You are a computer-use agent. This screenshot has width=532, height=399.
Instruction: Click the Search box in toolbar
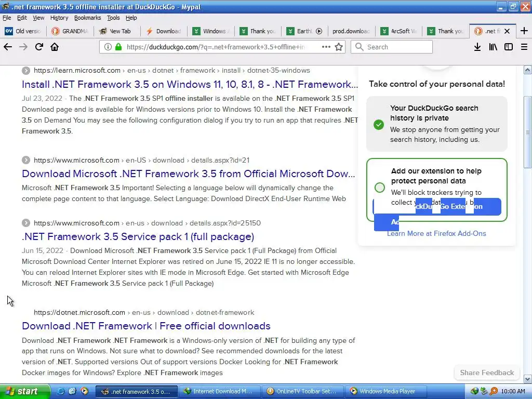tap(392, 47)
